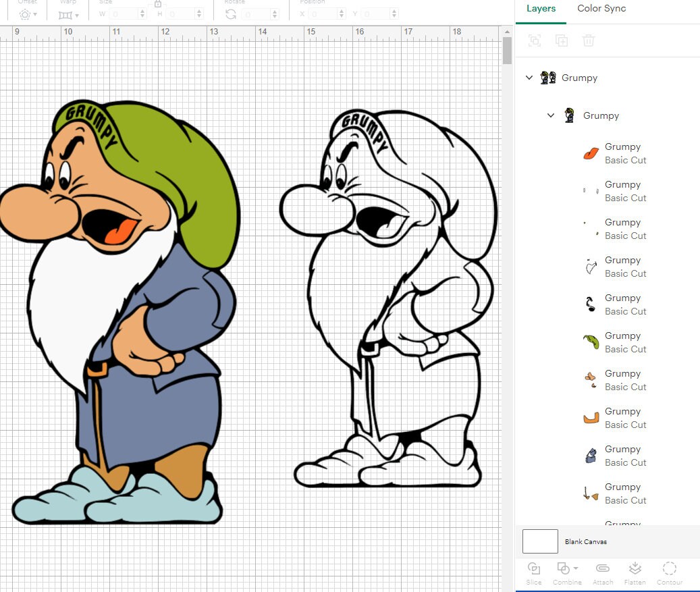This screenshot has width=700, height=592.
Task: Click the Slice tool
Action: (x=534, y=574)
